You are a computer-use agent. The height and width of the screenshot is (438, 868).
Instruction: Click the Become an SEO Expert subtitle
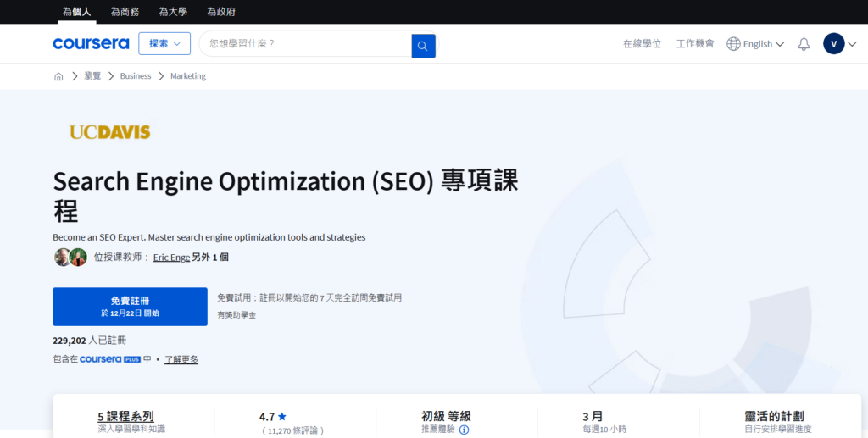point(209,237)
